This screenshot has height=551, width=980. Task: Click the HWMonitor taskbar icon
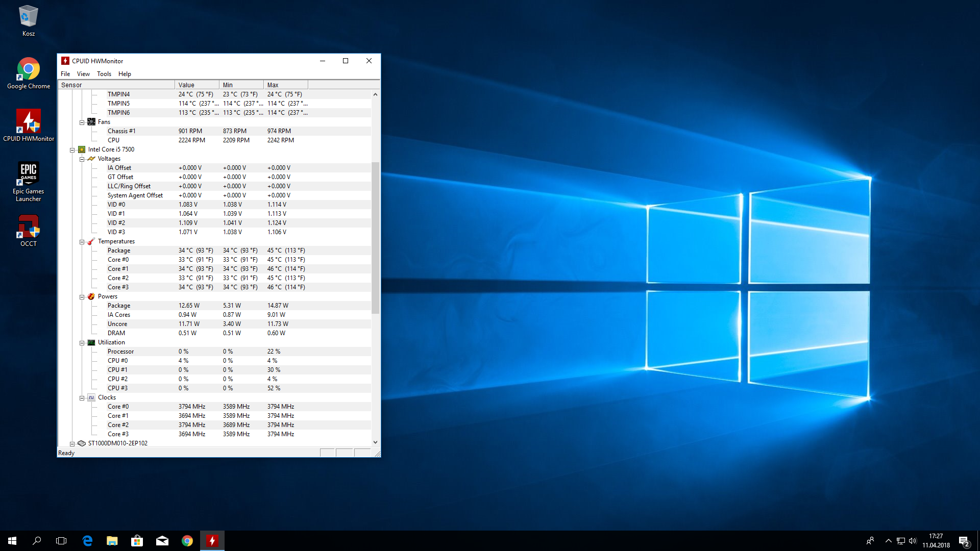pyautogui.click(x=212, y=541)
